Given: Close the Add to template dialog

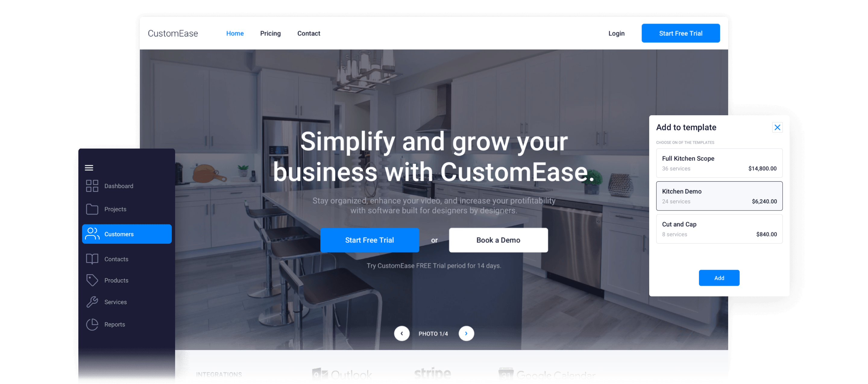Looking at the screenshot, I should click(777, 128).
